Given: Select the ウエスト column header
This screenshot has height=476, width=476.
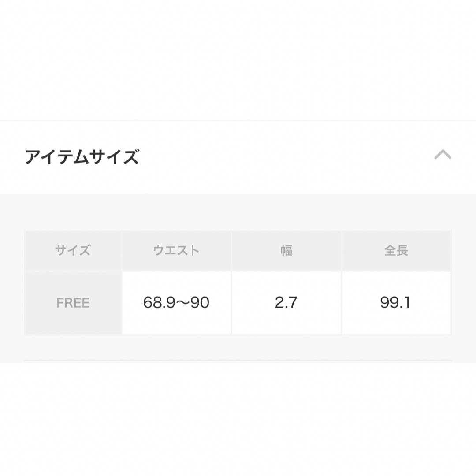Looking at the screenshot, I should click(x=176, y=250).
